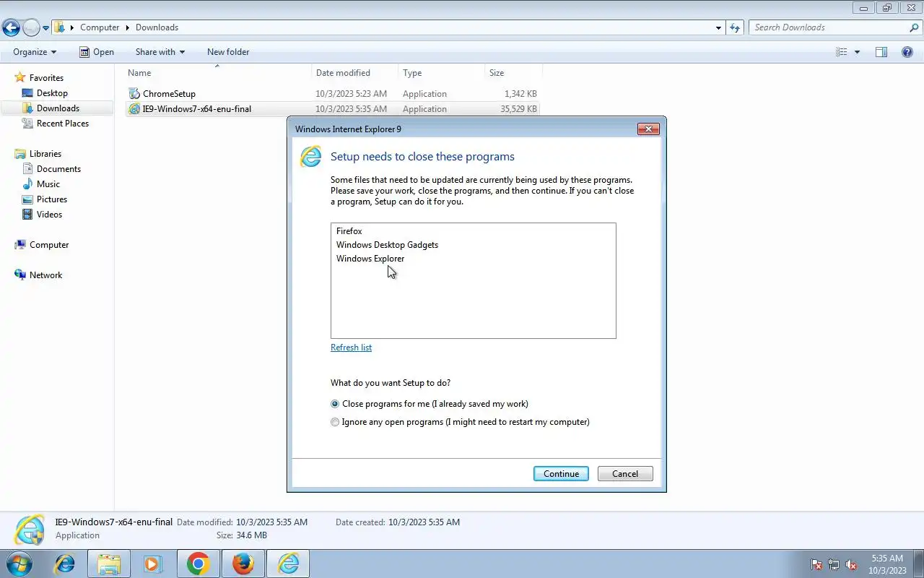Select Music library in navigation pane
924x578 pixels.
(x=48, y=184)
